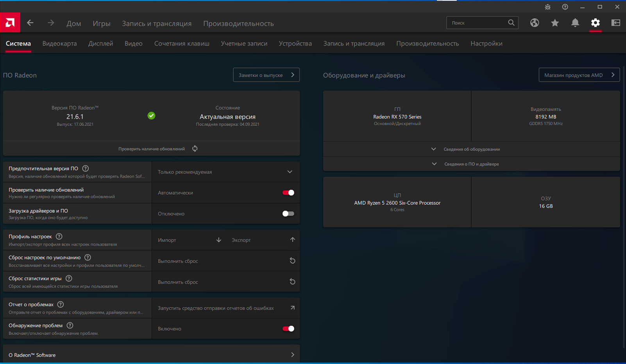Open Магазин продуктов AMD button

click(x=579, y=75)
